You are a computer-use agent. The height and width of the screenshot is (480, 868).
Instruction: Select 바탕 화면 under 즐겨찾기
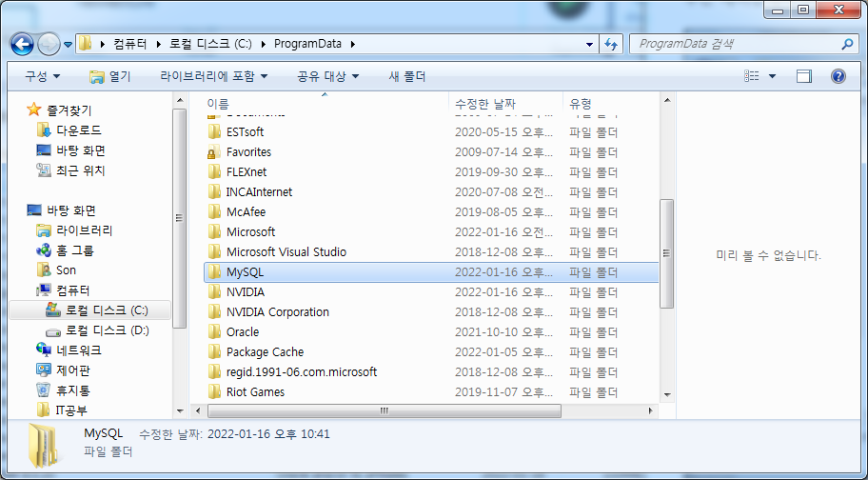pos(81,150)
